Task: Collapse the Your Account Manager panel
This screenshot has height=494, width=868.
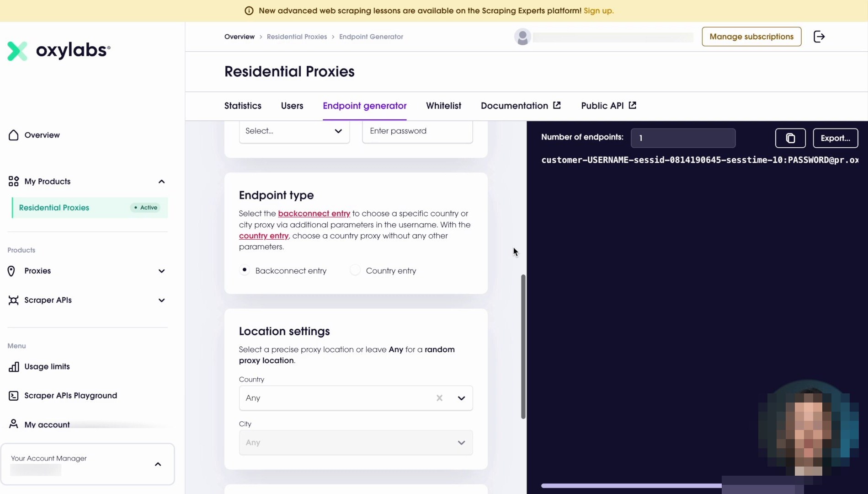Action: point(158,464)
